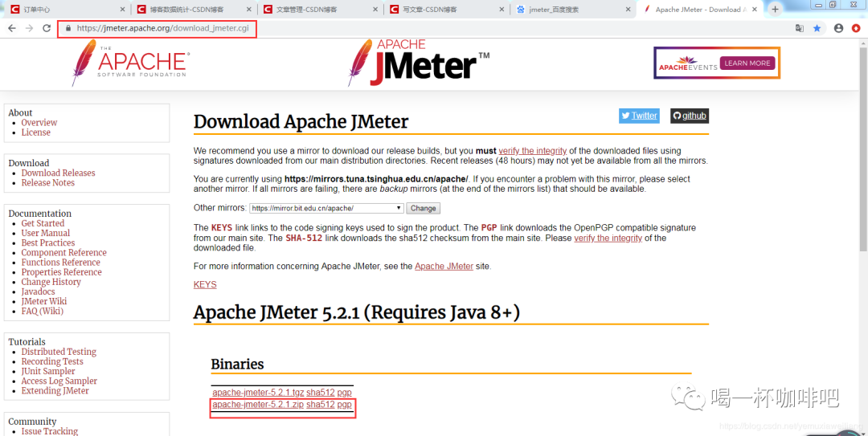Close the Apache JMeter download tab
This screenshot has height=436, width=868.
tap(755, 10)
